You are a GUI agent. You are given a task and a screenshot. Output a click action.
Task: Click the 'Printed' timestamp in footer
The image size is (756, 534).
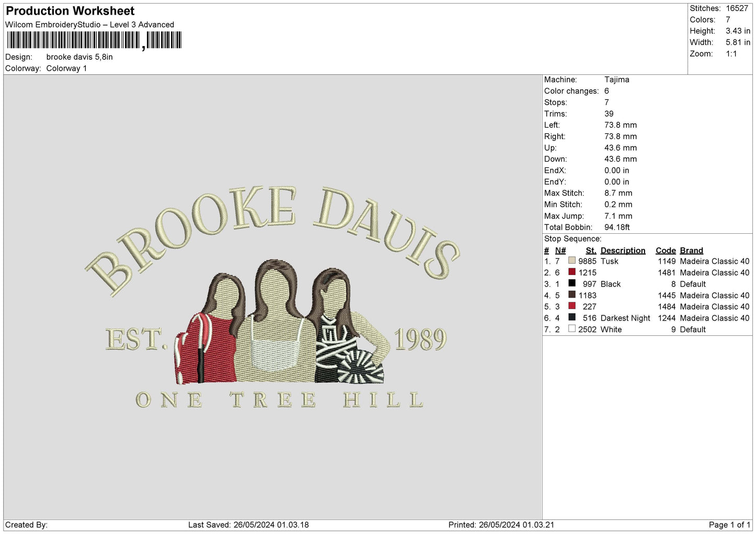(501, 525)
